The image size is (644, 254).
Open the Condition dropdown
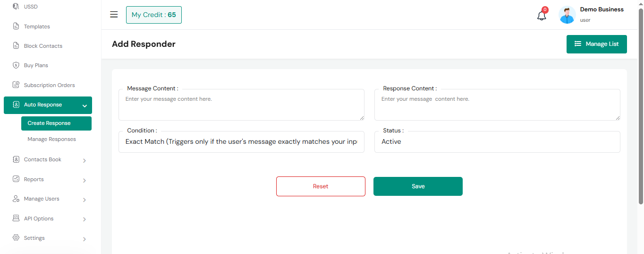(x=241, y=142)
